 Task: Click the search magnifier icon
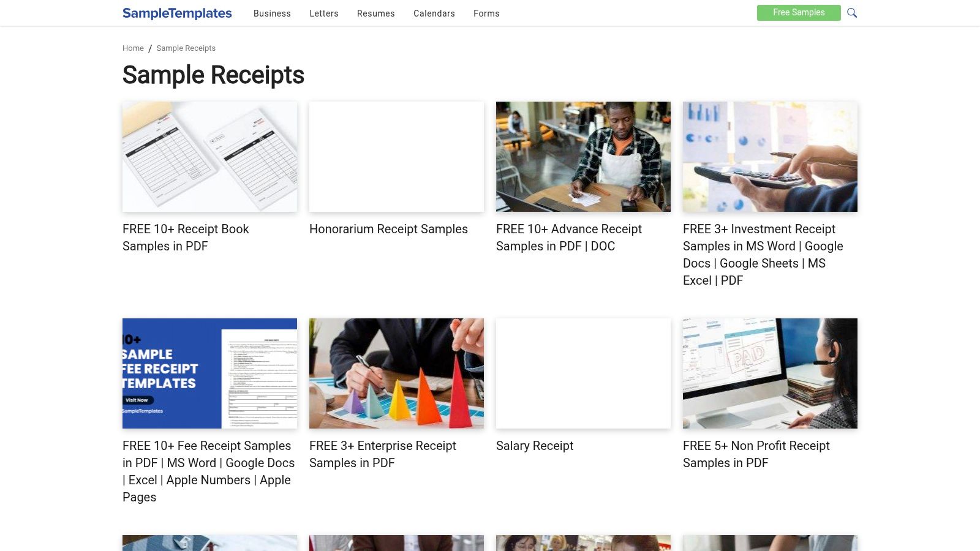(852, 12)
